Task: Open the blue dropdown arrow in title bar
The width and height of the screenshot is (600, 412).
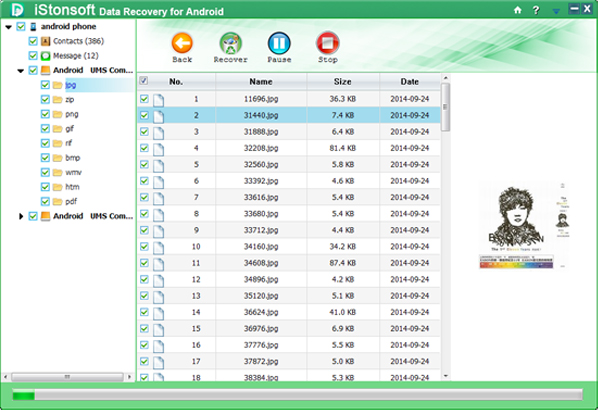Action: 556,11
